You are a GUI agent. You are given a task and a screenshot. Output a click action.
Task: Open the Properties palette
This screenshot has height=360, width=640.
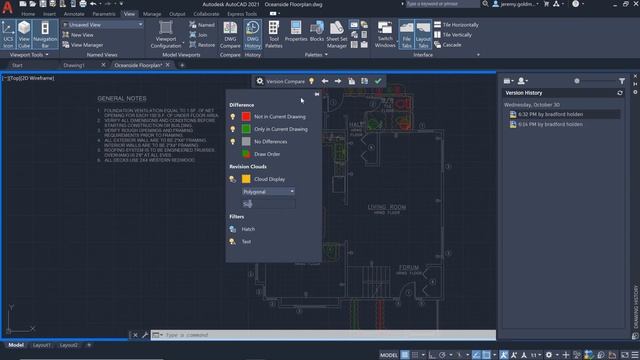click(x=296, y=31)
